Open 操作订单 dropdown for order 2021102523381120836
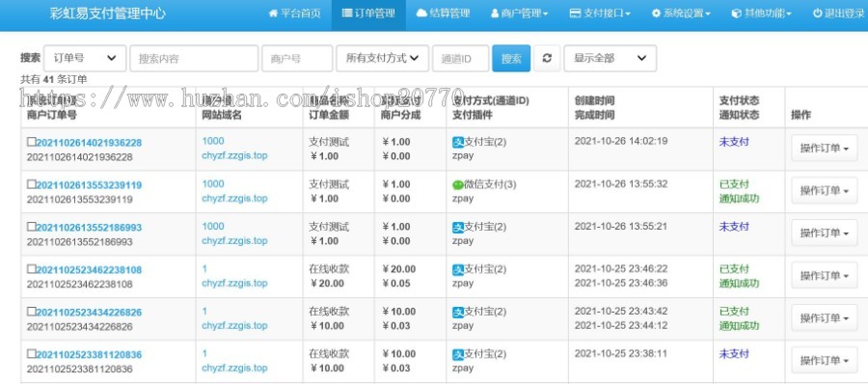This screenshot has width=868, height=384. click(x=825, y=360)
